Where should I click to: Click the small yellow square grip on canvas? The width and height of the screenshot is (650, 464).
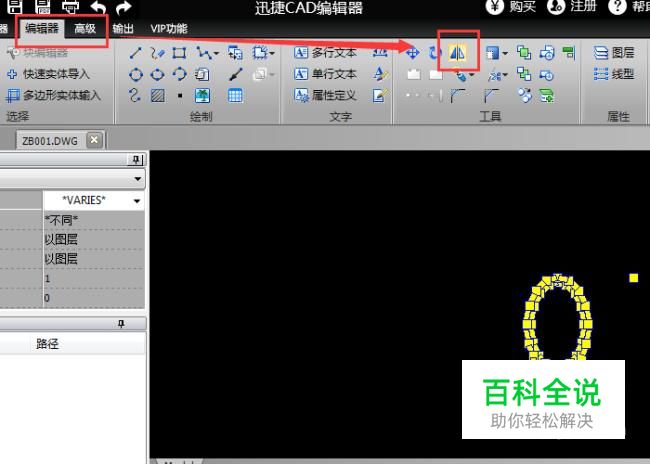pyautogui.click(x=633, y=278)
